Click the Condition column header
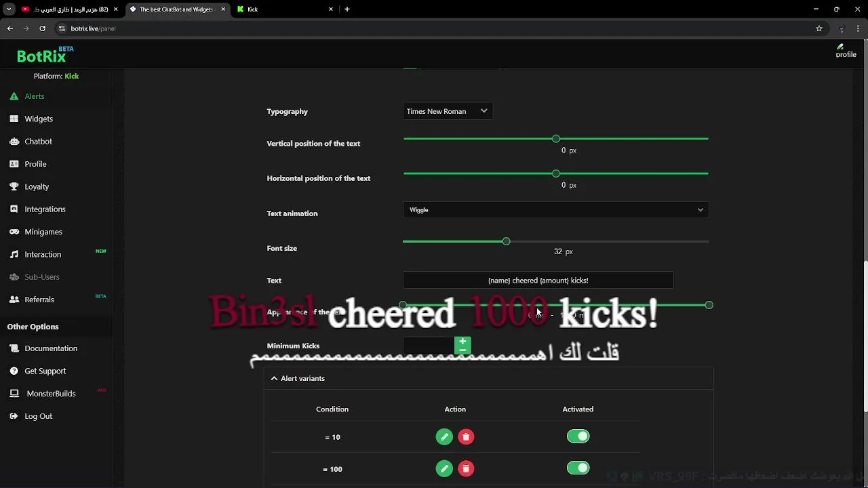The width and height of the screenshot is (868, 488). point(332,409)
